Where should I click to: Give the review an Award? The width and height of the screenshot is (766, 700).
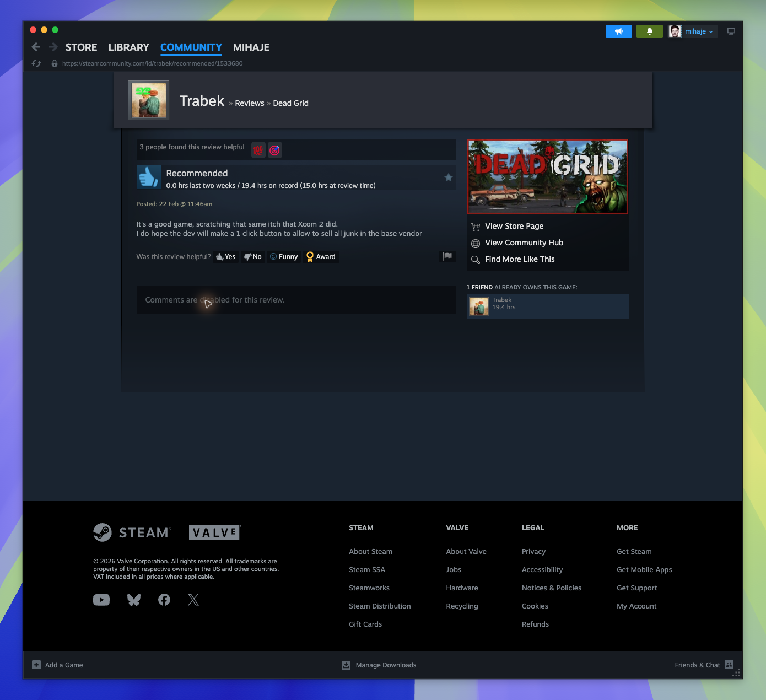[321, 257]
